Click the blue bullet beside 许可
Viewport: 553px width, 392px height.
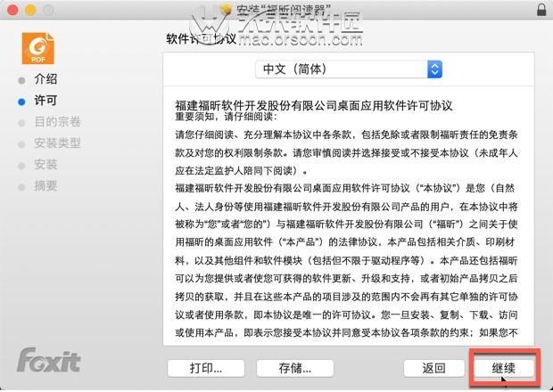point(21,102)
